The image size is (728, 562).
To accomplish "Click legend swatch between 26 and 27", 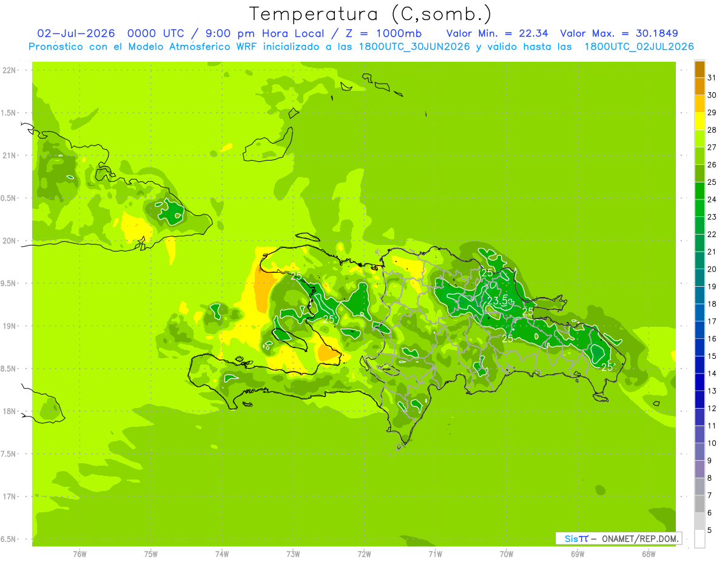I will [x=699, y=156].
